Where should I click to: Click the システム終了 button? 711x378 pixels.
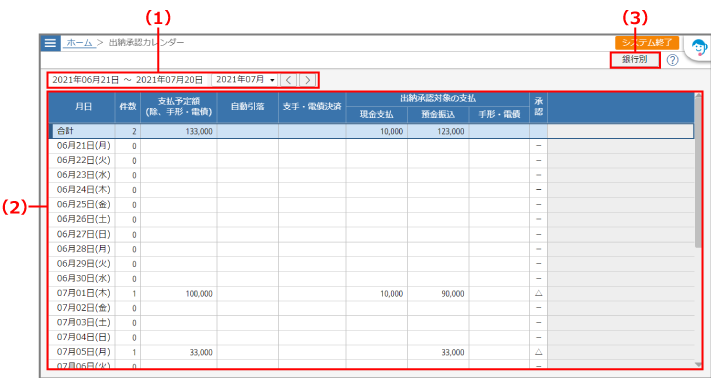pyautogui.click(x=647, y=43)
